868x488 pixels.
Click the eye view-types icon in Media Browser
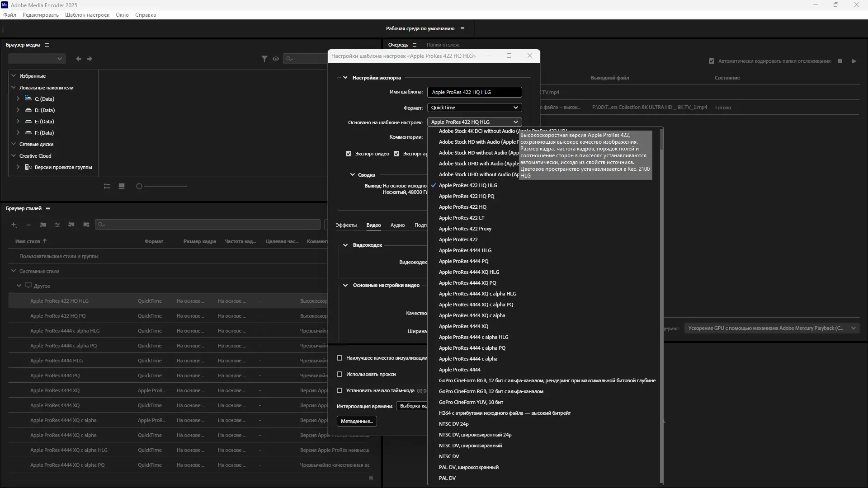pyautogui.click(x=276, y=59)
